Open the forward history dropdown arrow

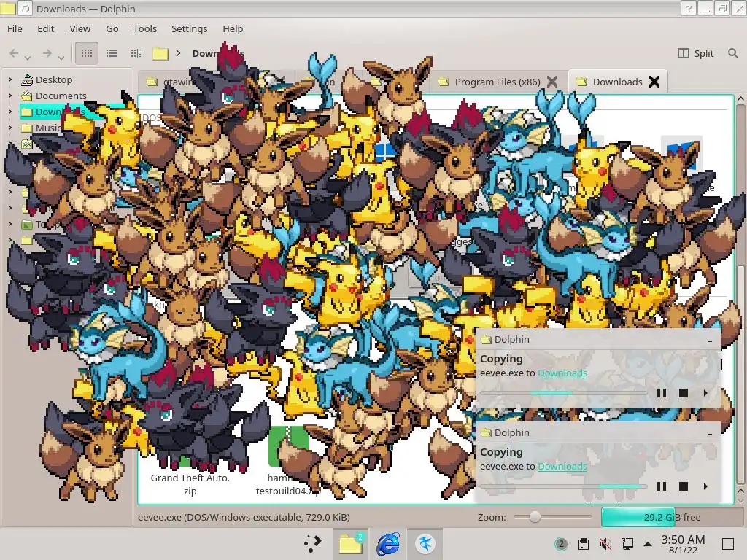pos(61,58)
